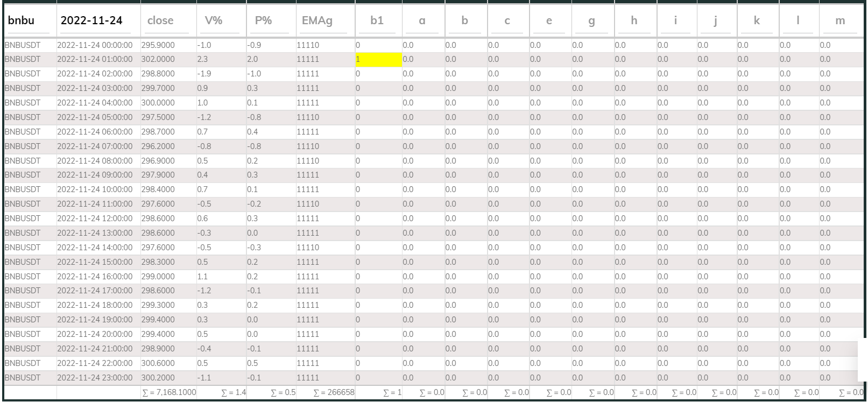Focus the 'close' column filter box

(168, 21)
